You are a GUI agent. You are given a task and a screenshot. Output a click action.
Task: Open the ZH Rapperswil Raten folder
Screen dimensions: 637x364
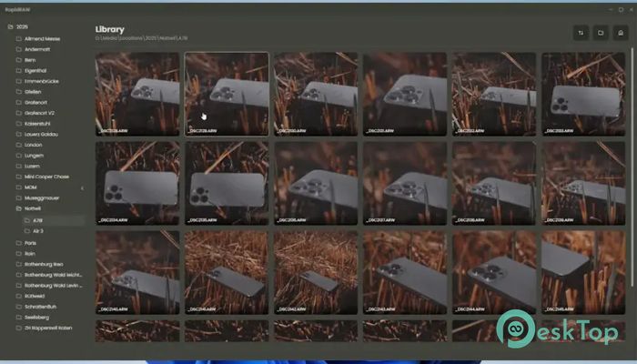click(x=48, y=328)
